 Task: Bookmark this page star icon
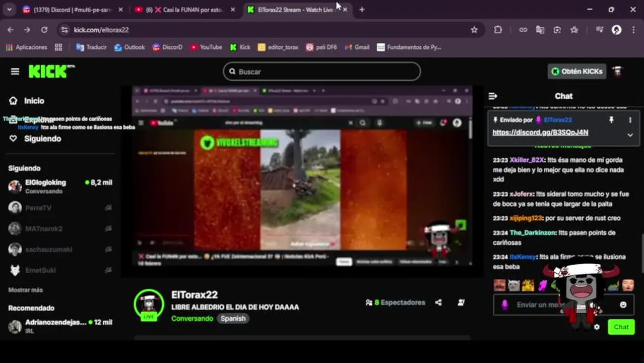[x=474, y=30]
